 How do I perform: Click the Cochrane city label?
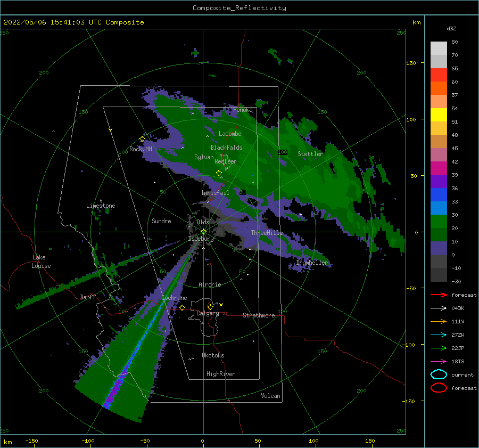[174, 298]
